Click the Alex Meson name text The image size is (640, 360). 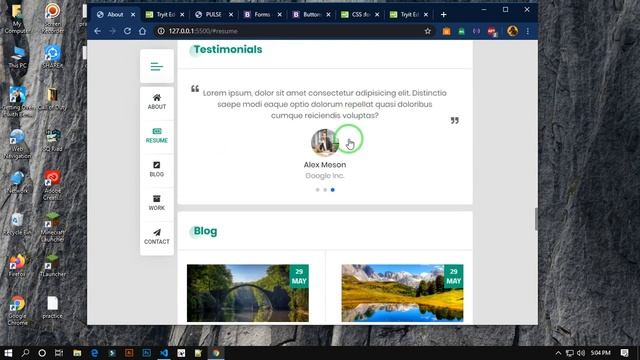pyautogui.click(x=325, y=165)
